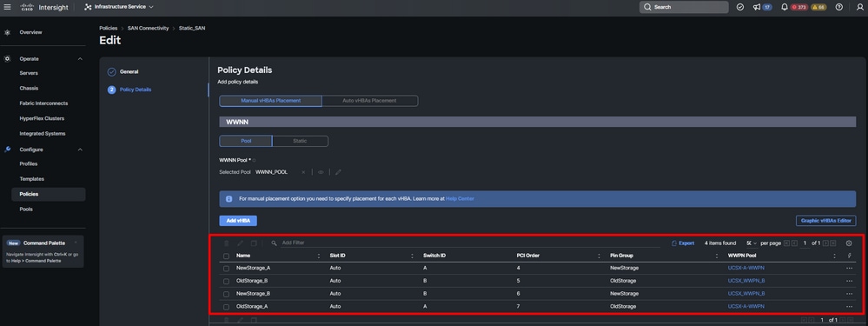Open row actions ellipsis for NewStorage_A
The height and width of the screenshot is (326, 868).
(x=849, y=268)
